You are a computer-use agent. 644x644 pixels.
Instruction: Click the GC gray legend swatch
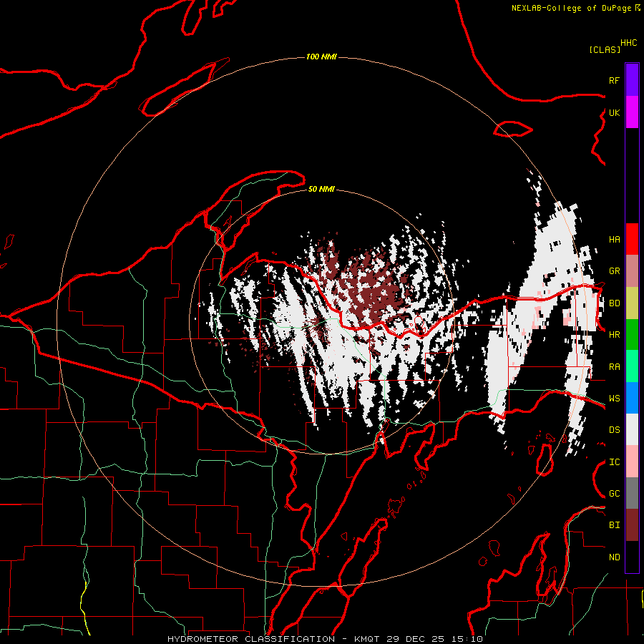click(632, 493)
